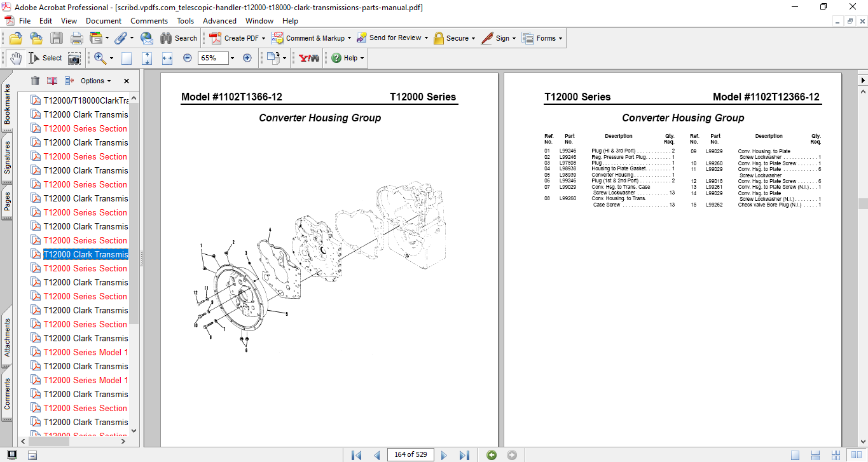Image resolution: width=868 pixels, height=462 pixels.
Task: Close the bookmarks navigation panel
Action: click(127, 81)
